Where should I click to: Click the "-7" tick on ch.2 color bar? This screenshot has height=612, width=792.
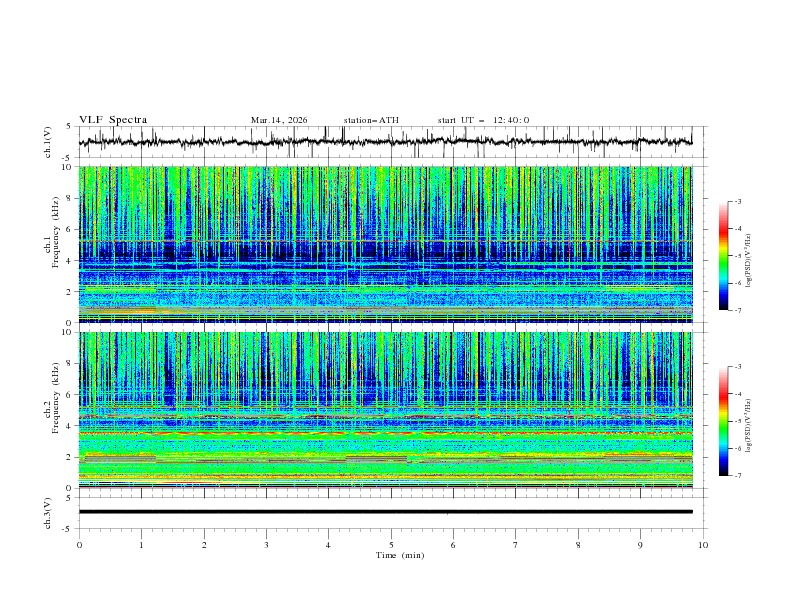pyautogui.click(x=738, y=476)
